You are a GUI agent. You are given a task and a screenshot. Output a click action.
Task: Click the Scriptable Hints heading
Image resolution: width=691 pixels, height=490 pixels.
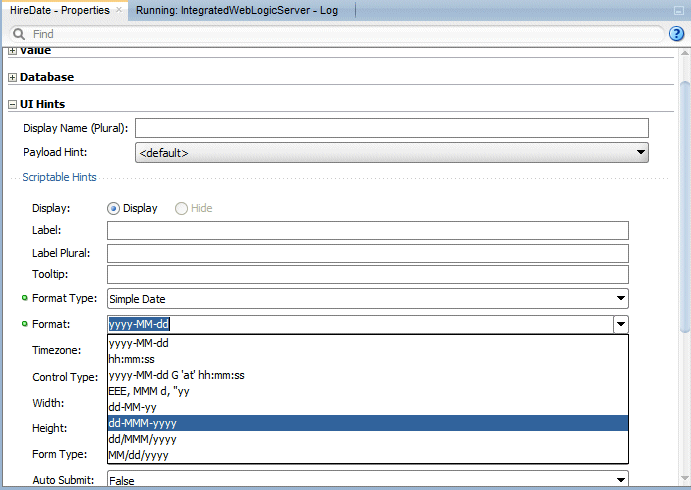(59, 177)
